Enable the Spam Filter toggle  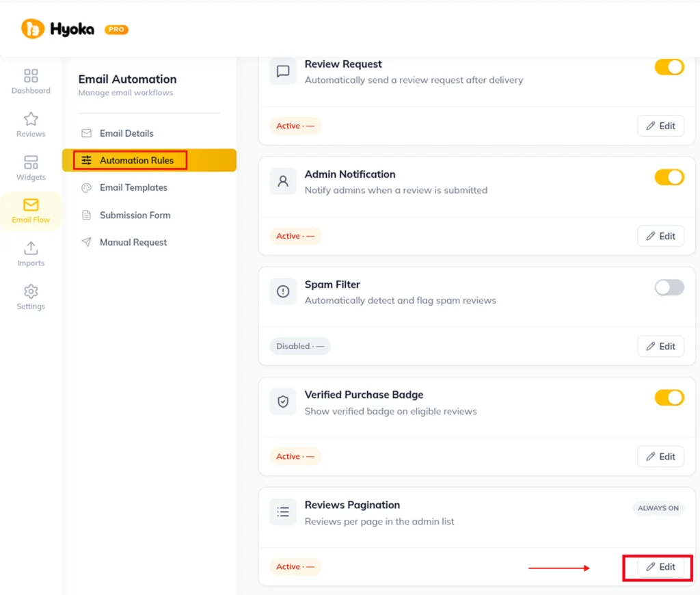click(669, 288)
